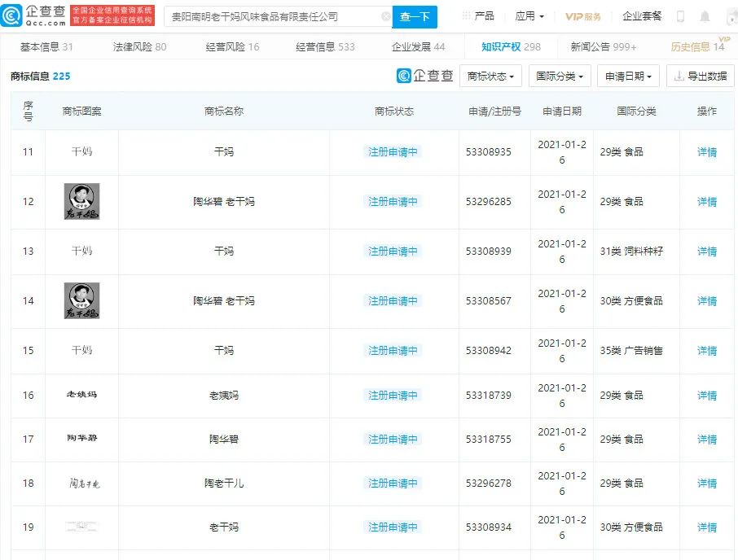Click the 老姨妈 trademark image in row 16

pos(82,395)
